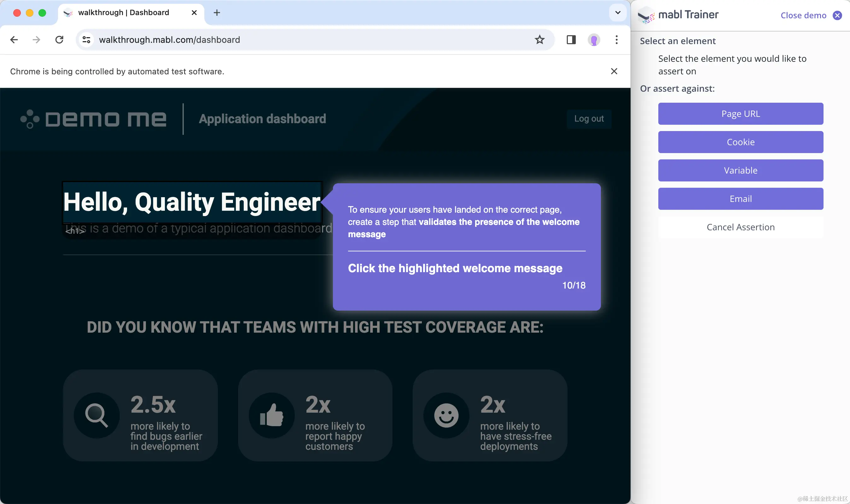View site information icon in address bar
This screenshot has height=504, width=850.
pyautogui.click(x=86, y=40)
